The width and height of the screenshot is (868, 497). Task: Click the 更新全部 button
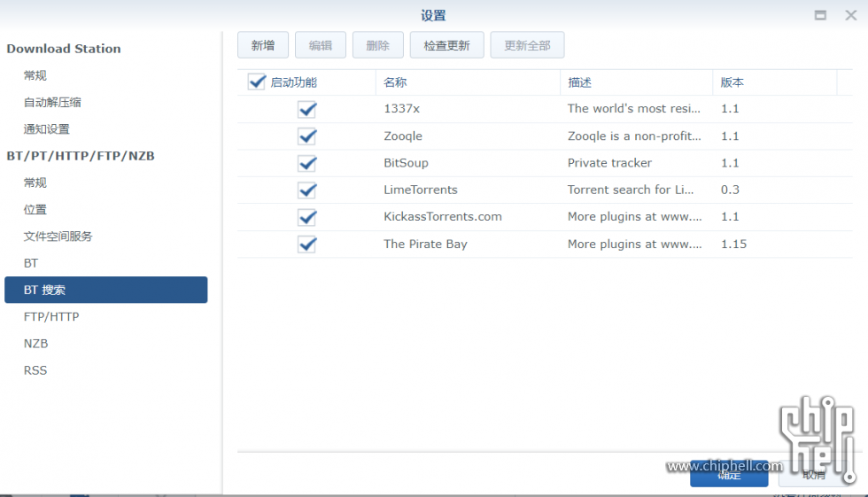pyautogui.click(x=528, y=45)
